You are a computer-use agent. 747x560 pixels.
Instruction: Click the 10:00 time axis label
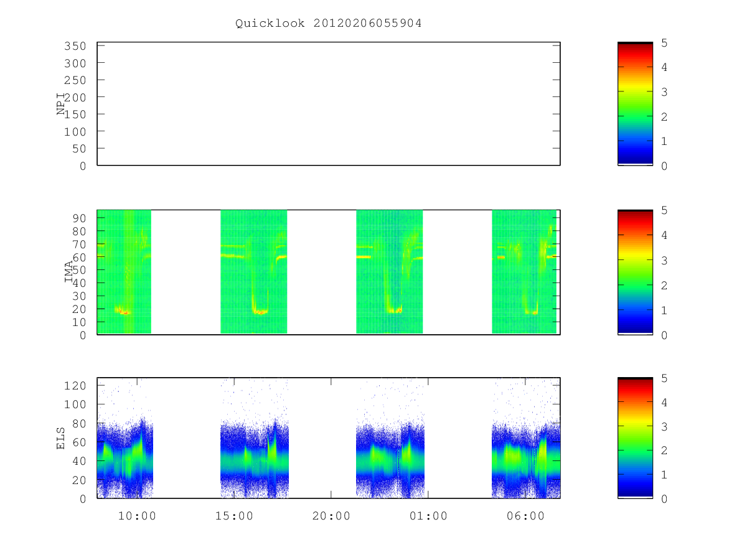coord(137,516)
